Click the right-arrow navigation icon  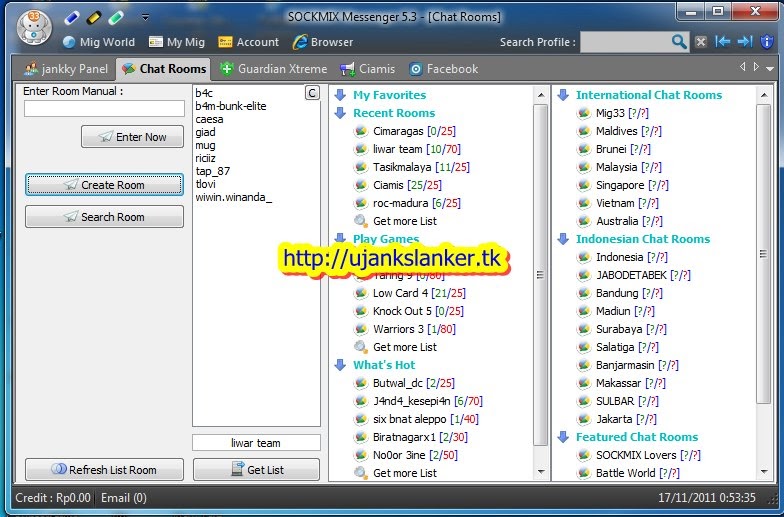pos(744,42)
